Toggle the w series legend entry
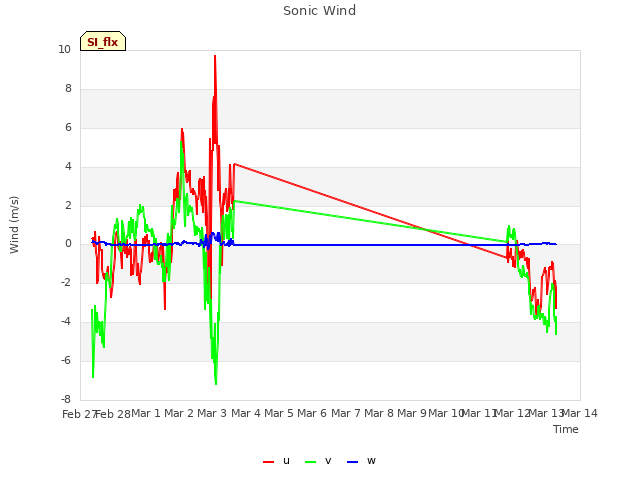Viewport: 640px width, 480px height. coord(361,461)
